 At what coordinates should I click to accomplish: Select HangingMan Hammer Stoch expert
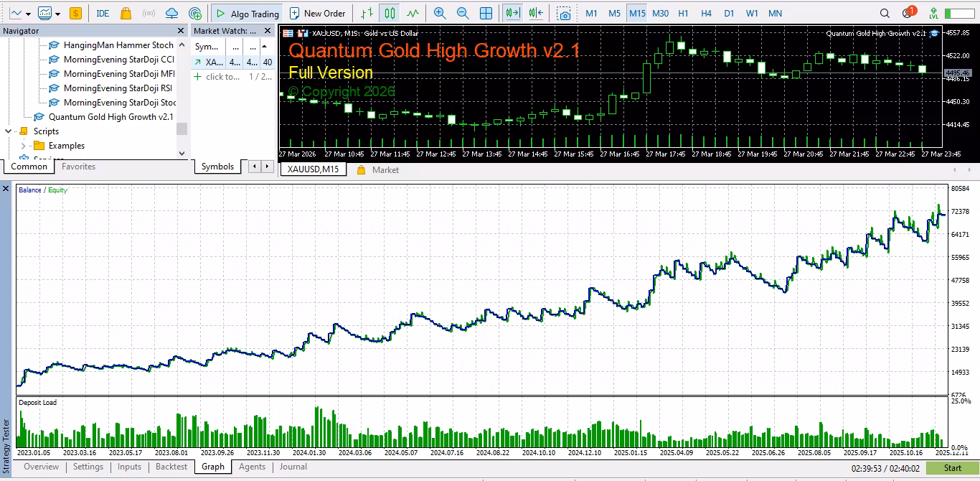coord(118,45)
